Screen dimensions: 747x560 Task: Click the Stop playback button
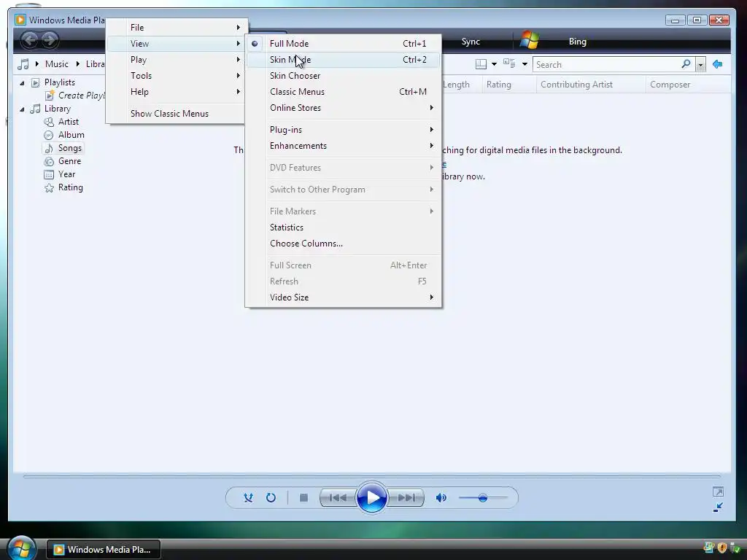pos(303,497)
